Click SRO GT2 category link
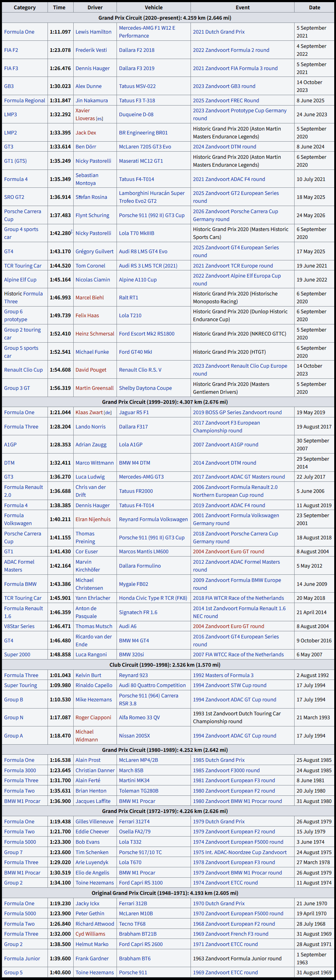Screen dimensions: 336x980 (14, 197)
